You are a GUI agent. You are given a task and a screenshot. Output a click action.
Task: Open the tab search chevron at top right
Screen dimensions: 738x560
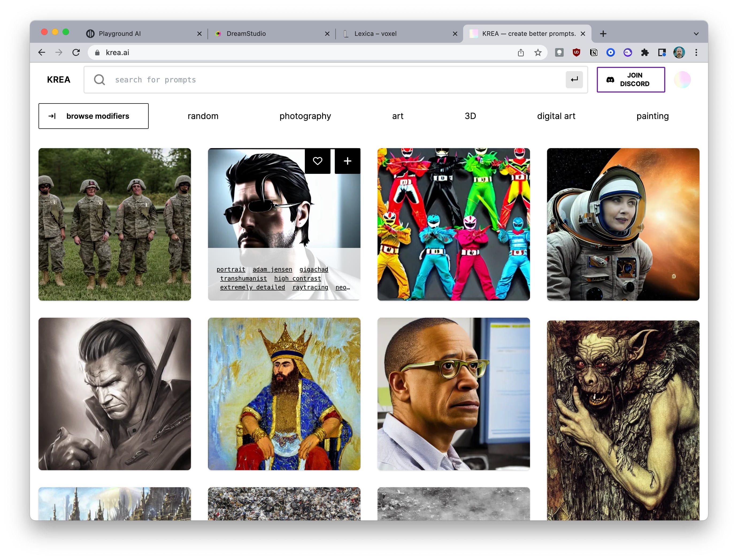696,33
